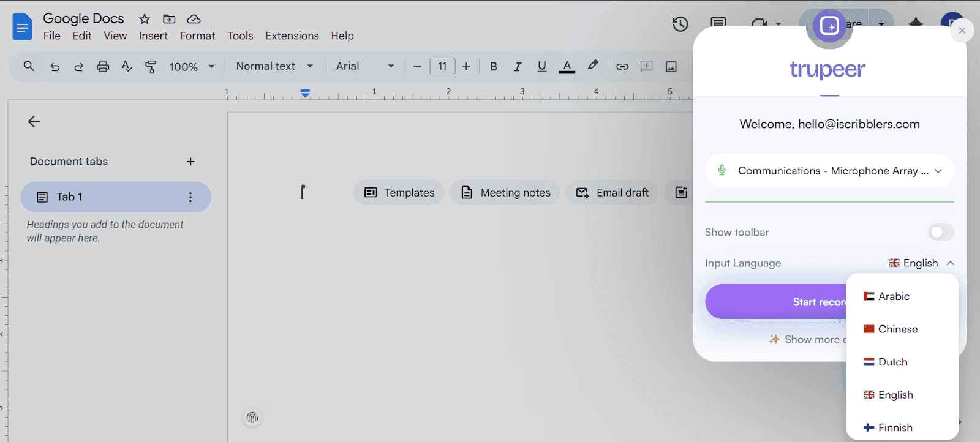Check the cloud document status icon

tap(194, 19)
